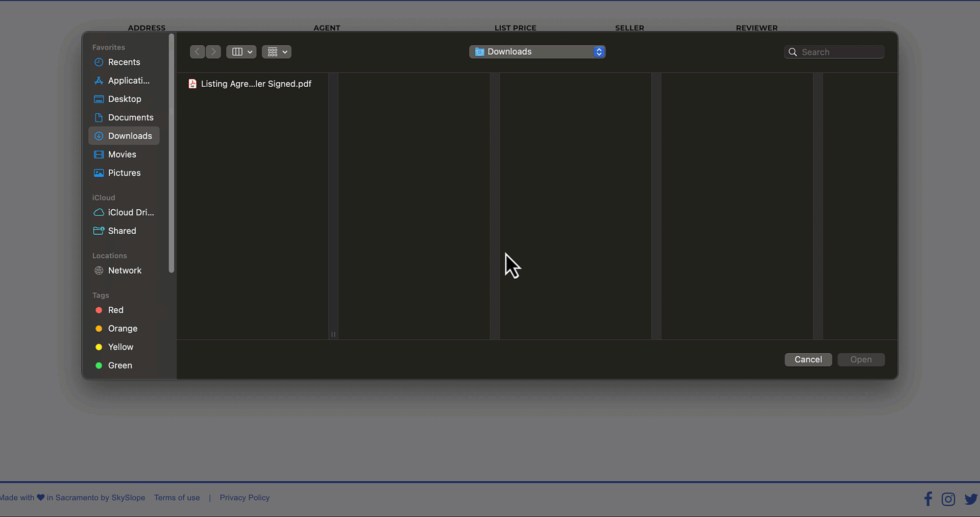The height and width of the screenshot is (517, 980).
Task: Open the Movies folder
Action: tap(124, 154)
